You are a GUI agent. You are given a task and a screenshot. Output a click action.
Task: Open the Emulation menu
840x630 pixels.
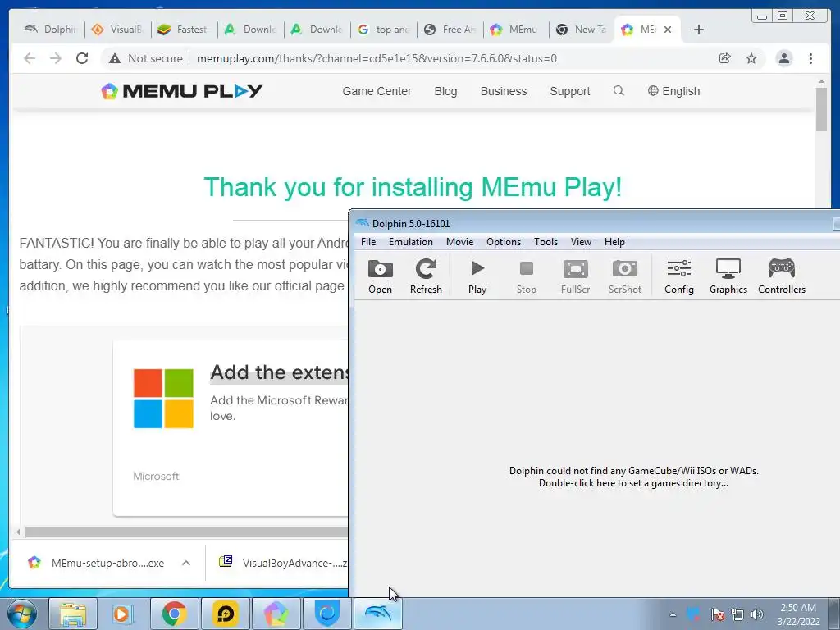pyautogui.click(x=411, y=242)
